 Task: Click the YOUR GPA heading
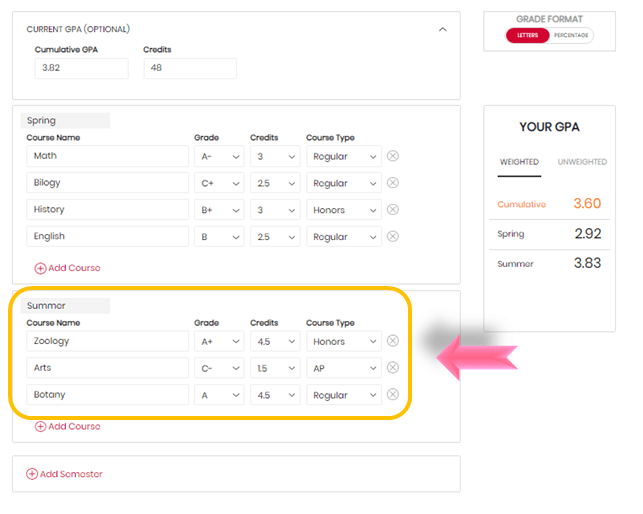549,127
